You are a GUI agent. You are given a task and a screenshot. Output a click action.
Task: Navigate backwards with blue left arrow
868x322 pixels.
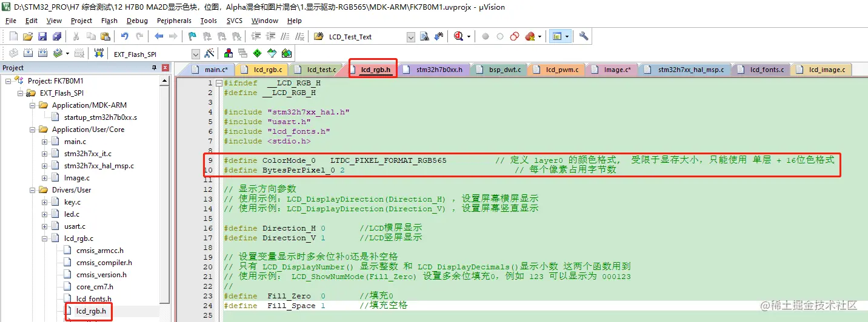point(159,36)
